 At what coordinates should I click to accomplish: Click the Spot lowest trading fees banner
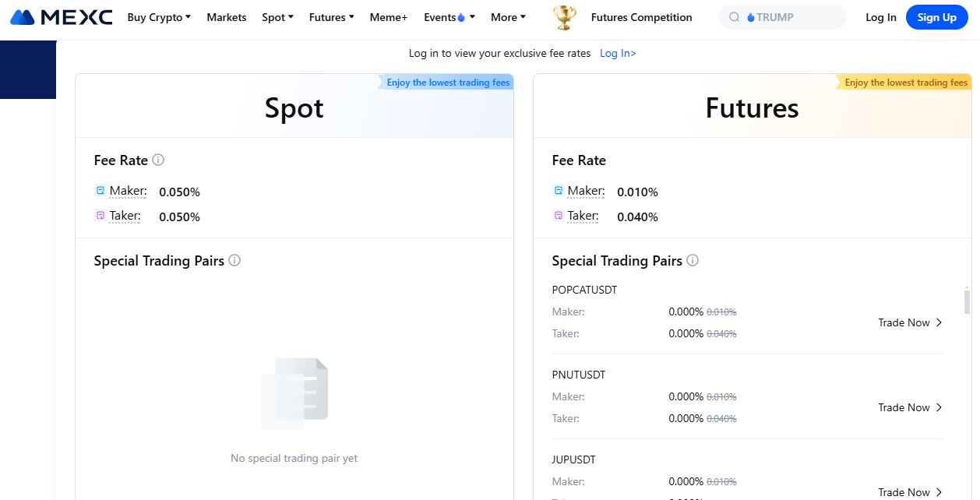pos(447,83)
